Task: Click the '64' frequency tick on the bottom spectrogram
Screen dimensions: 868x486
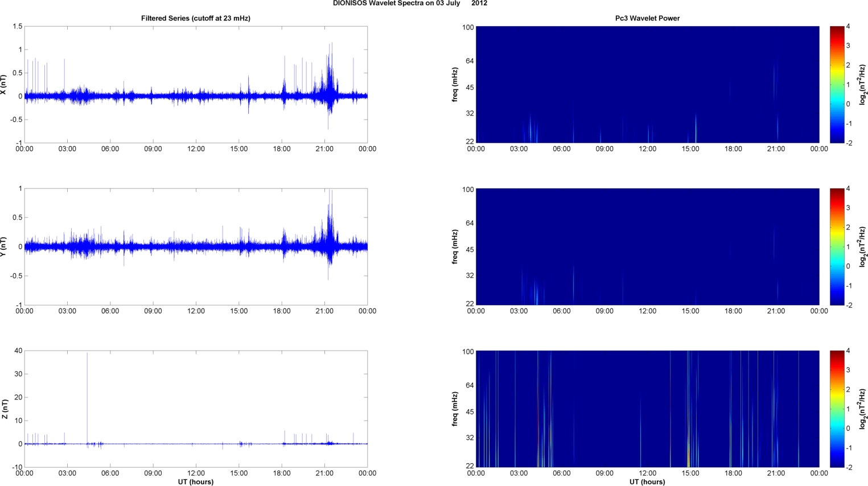Action: [470, 386]
